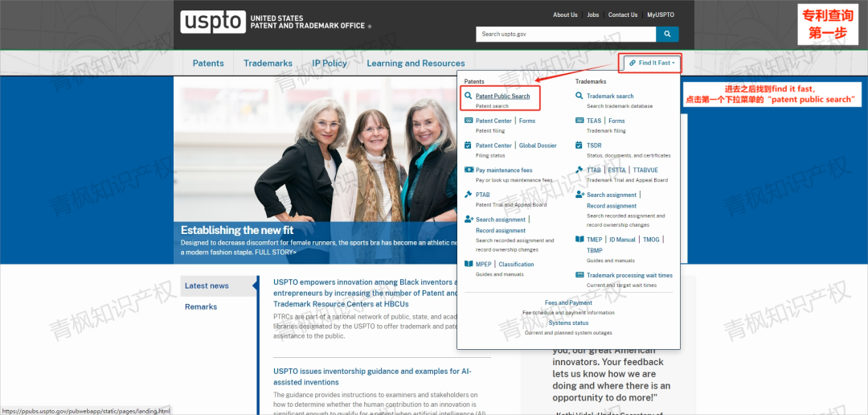Open the Trademarks navigation menu
This screenshot has width=868, height=415.
tap(268, 64)
